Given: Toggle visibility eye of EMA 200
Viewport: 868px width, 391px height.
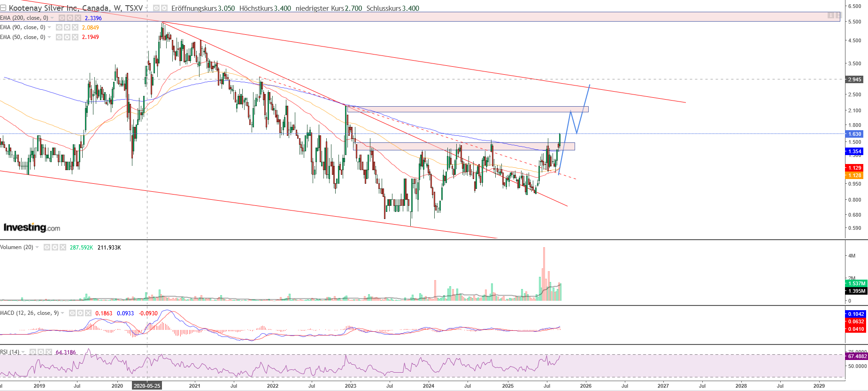Looking at the screenshot, I should 62,18.
